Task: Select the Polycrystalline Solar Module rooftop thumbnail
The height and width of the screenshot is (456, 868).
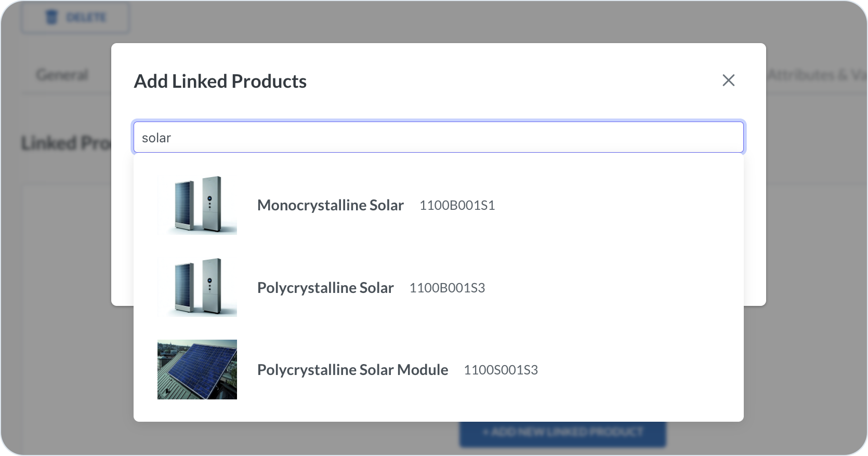Action: tap(197, 369)
